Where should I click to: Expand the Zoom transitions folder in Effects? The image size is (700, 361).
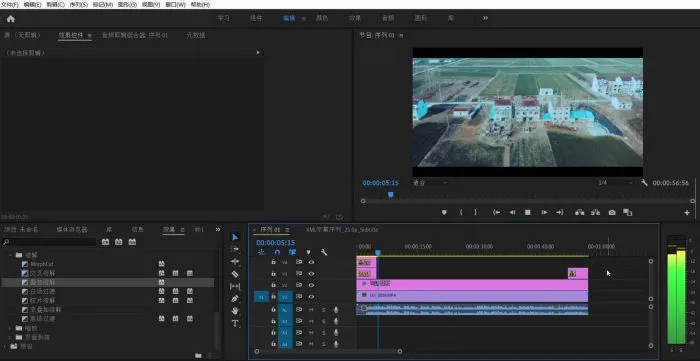pos(10,328)
